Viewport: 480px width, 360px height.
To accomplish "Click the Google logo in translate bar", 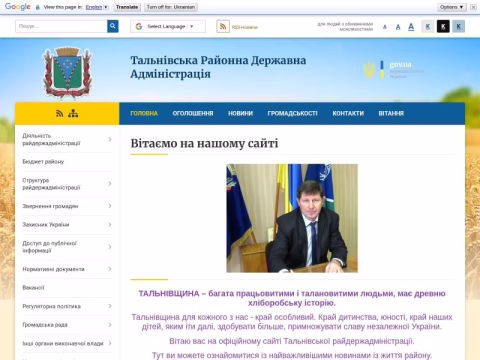I will pos(18,7).
